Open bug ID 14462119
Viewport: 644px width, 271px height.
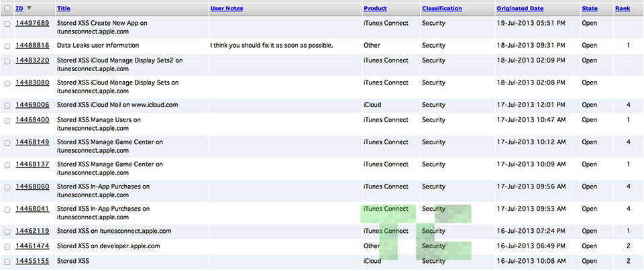tap(32, 231)
